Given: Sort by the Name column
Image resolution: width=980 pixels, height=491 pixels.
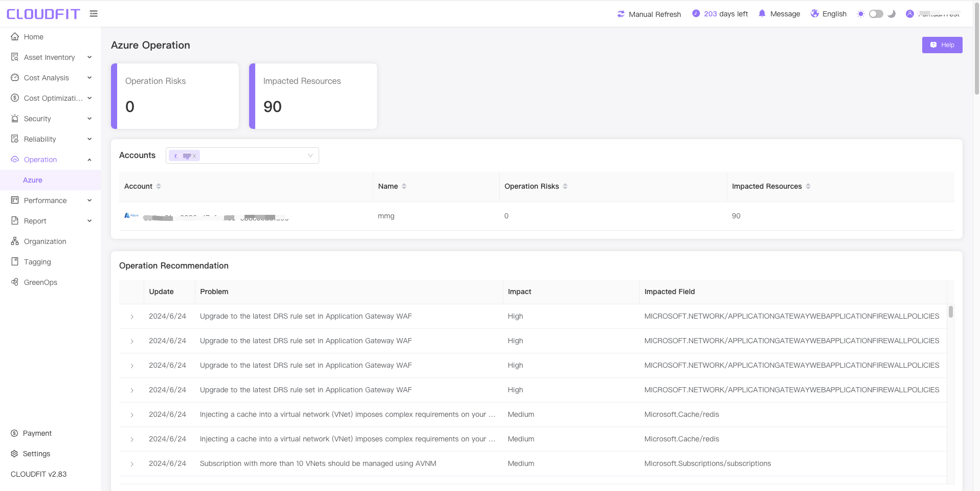Looking at the screenshot, I should click(x=404, y=186).
